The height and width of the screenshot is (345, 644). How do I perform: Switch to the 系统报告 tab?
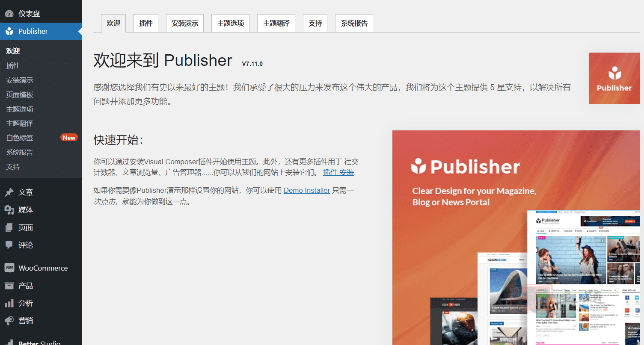[x=354, y=24]
